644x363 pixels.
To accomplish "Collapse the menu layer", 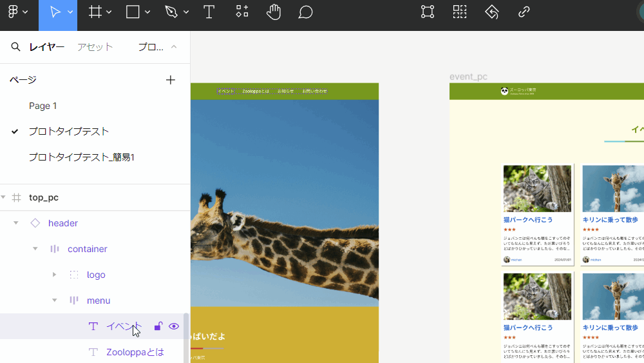I will pyautogui.click(x=54, y=300).
